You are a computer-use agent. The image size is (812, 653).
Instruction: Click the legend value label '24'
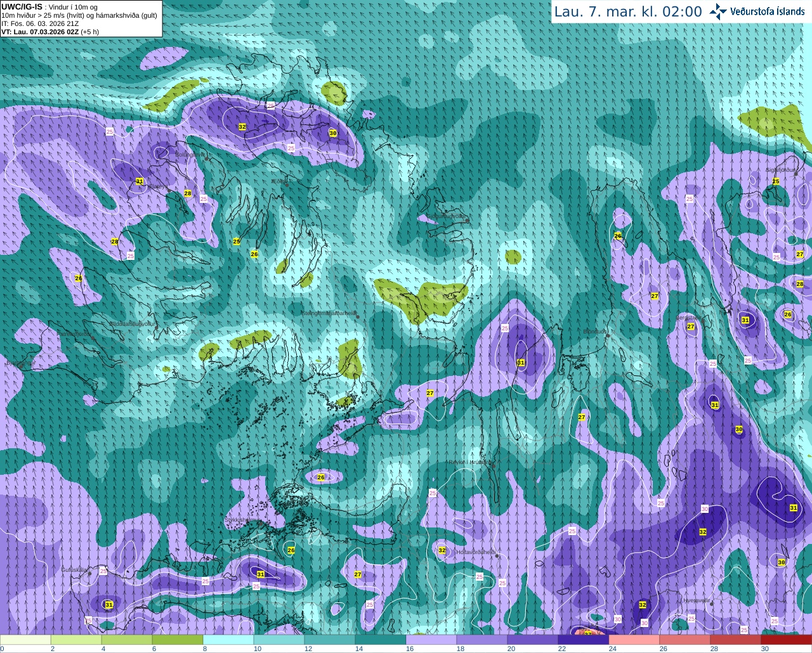(x=613, y=649)
